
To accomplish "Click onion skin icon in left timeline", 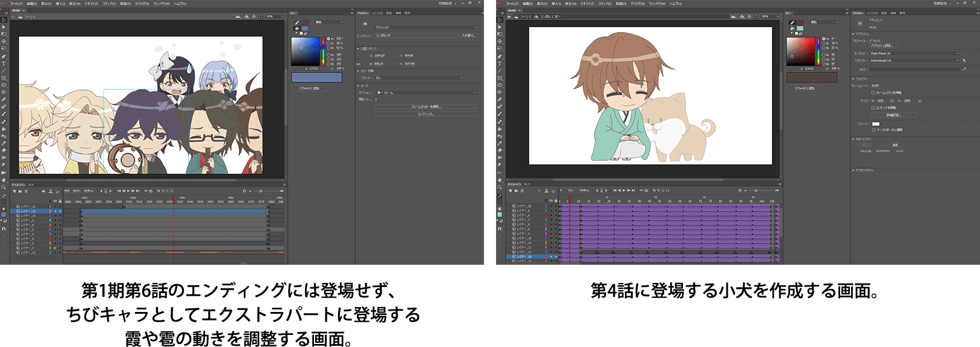I will pyautogui.click(x=158, y=191).
